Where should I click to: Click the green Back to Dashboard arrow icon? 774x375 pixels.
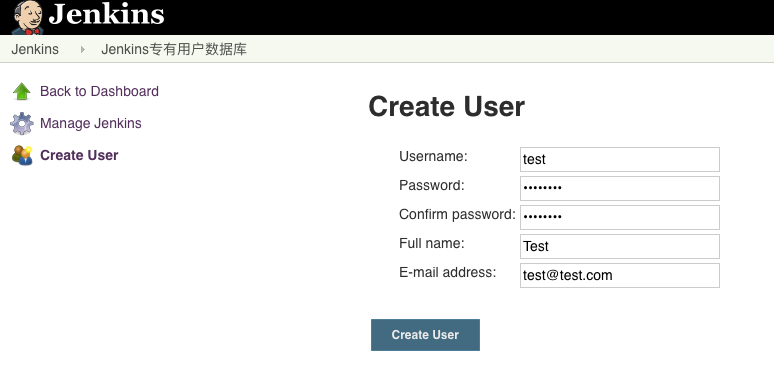[22, 91]
